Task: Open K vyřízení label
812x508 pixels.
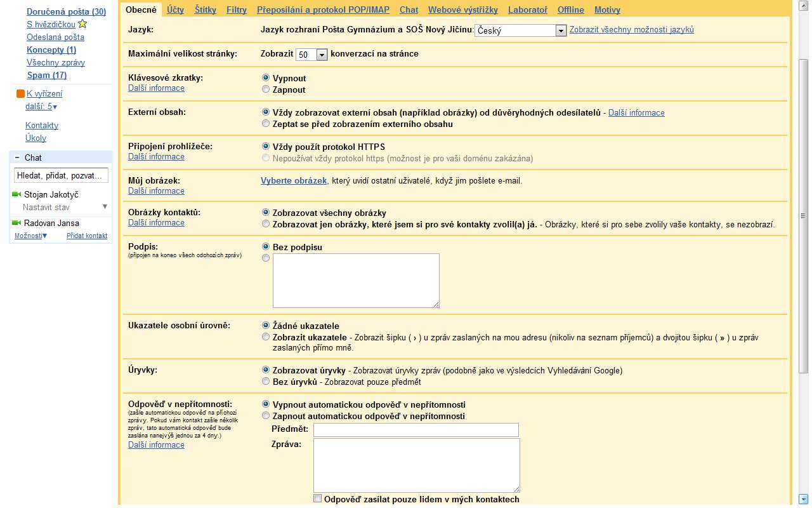Action: coord(44,94)
